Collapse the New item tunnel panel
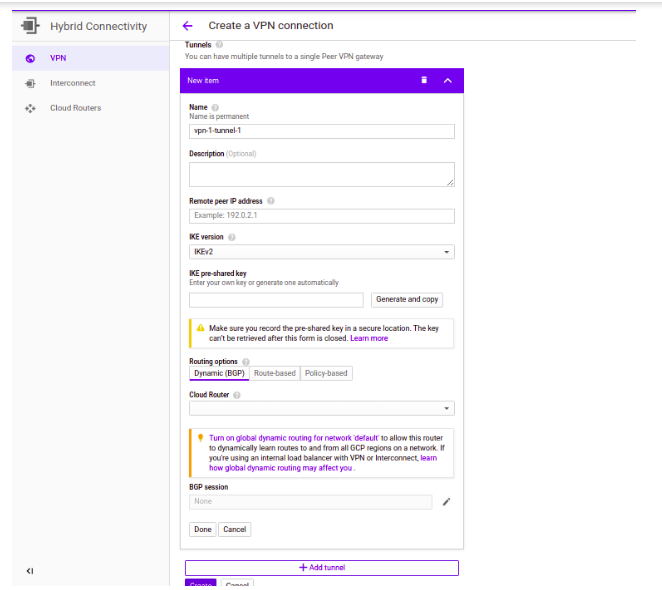Image resolution: width=662 pixels, height=590 pixels. [x=447, y=80]
